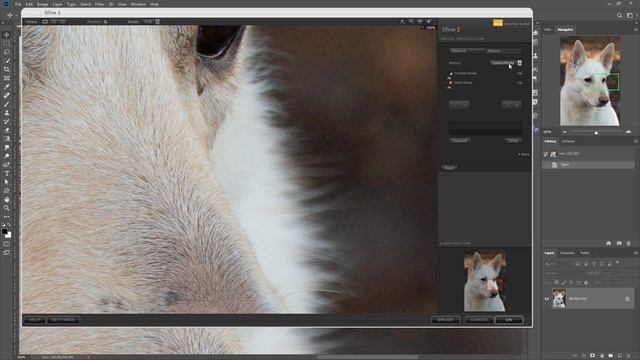This screenshot has width=640, height=360.
Task: Create new adjustment layer in Layers panel
Action: 602,356
